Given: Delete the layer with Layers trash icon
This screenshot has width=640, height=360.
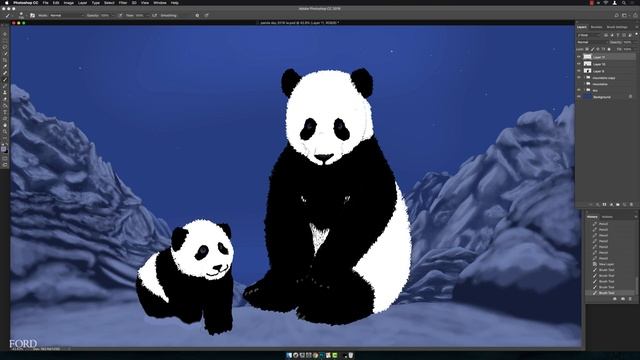Looking at the screenshot, I should pos(631,204).
